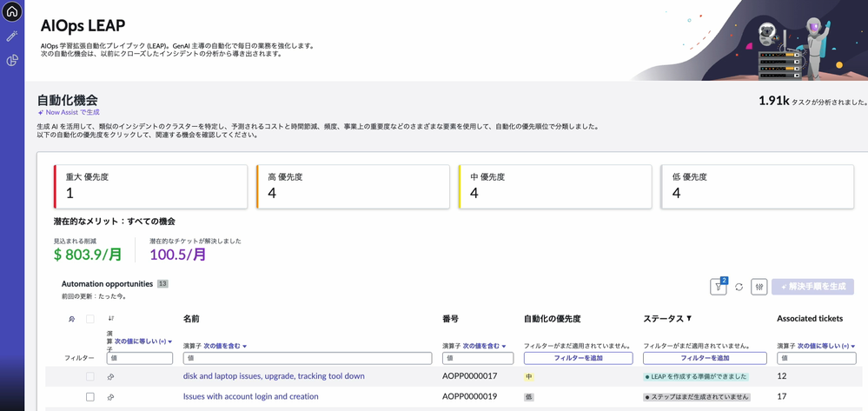Click the count badge 13
Screen dimensions: 868x411
[x=162, y=283]
